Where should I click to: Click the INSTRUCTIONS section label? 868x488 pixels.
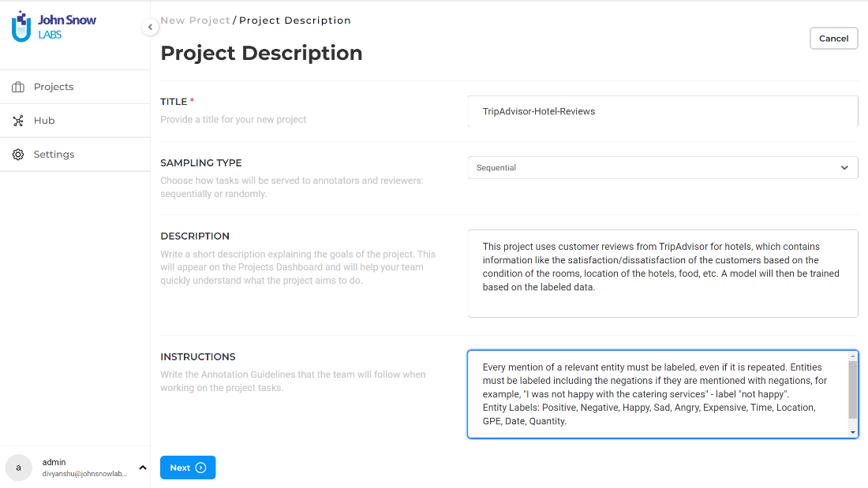197,357
